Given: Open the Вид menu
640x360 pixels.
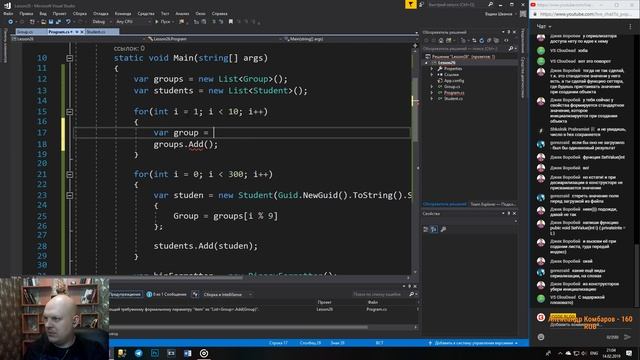Looking at the screenshot, I should pyautogui.click(x=43, y=13).
